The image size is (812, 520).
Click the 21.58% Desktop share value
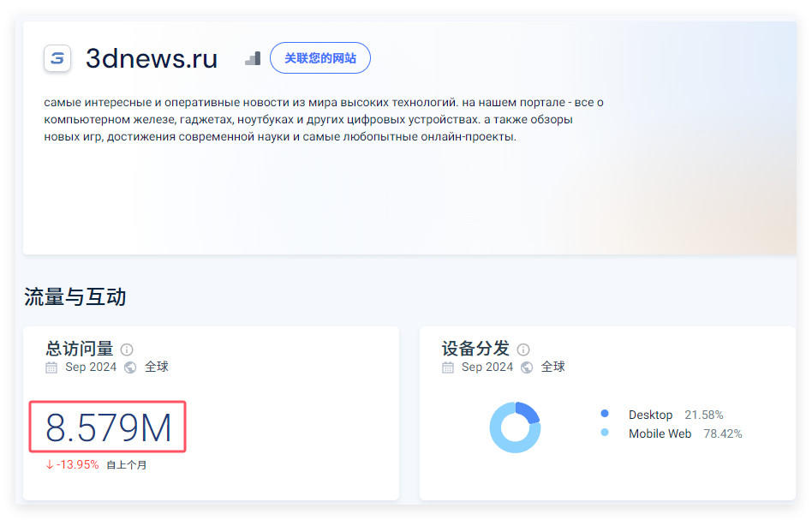pyautogui.click(x=704, y=415)
